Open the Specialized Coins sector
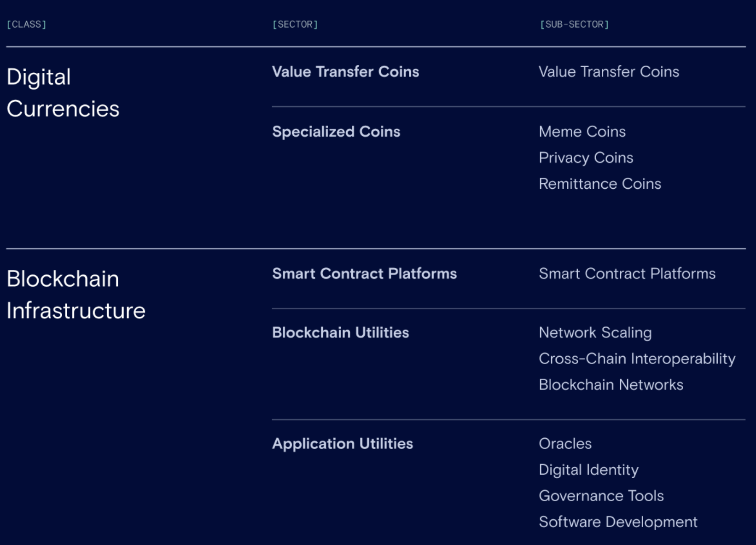Image resolution: width=756 pixels, height=545 pixels. tap(336, 132)
